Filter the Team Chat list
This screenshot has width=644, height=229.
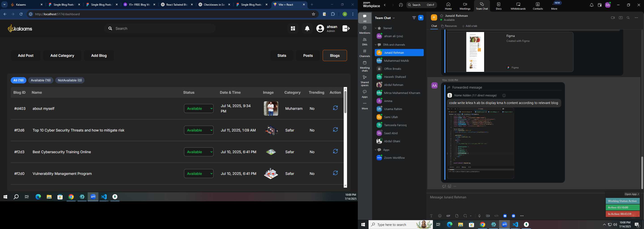click(x=414, y=18)
